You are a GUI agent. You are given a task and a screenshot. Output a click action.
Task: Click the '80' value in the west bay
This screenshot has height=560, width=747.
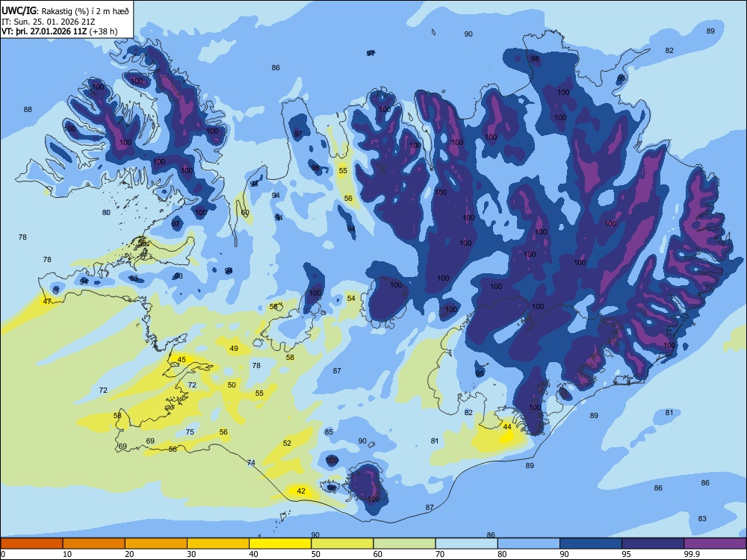click(x=106, y=213)
